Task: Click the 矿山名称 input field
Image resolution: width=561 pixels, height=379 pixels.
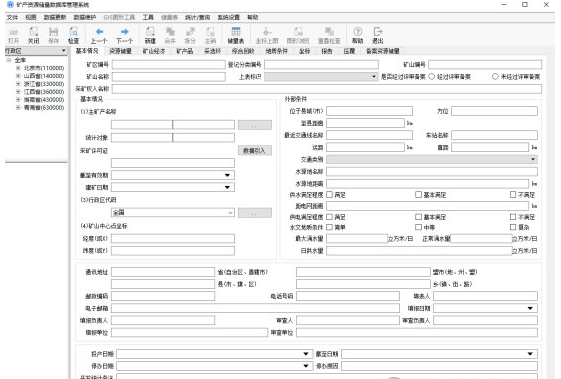Action: (169, 77)
